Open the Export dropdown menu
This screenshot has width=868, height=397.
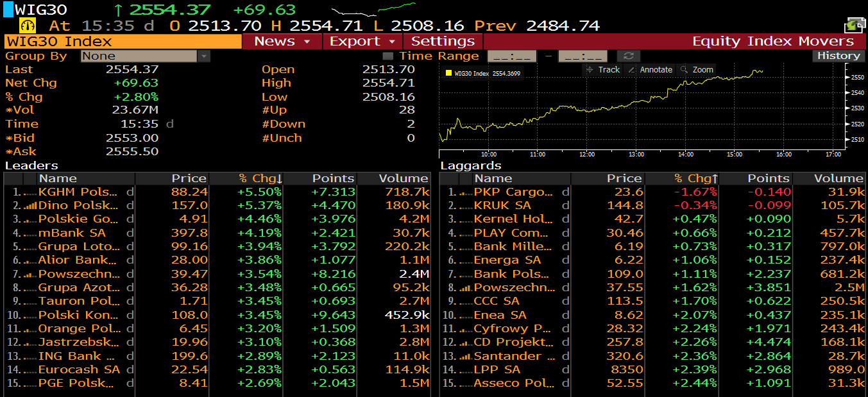[x=362, y=42]
